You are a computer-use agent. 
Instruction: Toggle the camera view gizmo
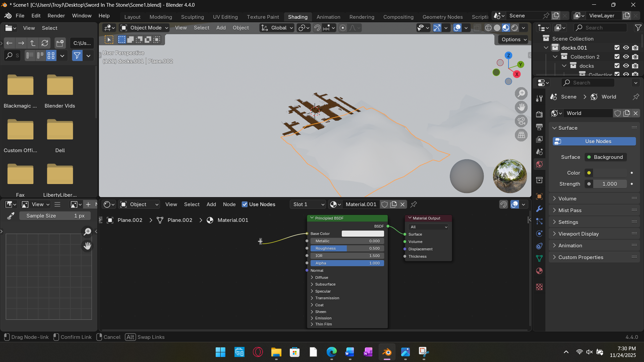coord(521,121)
